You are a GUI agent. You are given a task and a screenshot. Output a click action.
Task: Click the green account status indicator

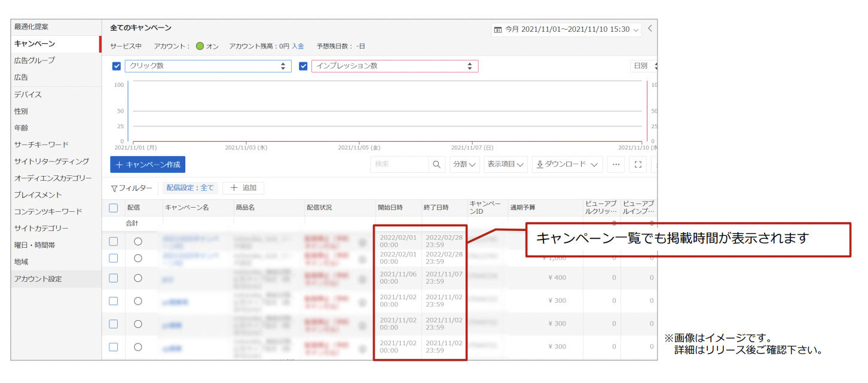coord(200,46)
